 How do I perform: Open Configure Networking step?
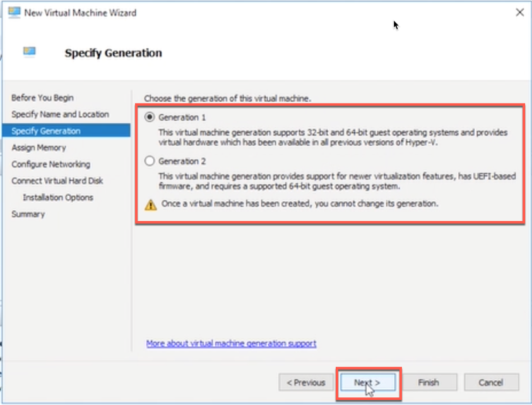click(x=51, y=164)
